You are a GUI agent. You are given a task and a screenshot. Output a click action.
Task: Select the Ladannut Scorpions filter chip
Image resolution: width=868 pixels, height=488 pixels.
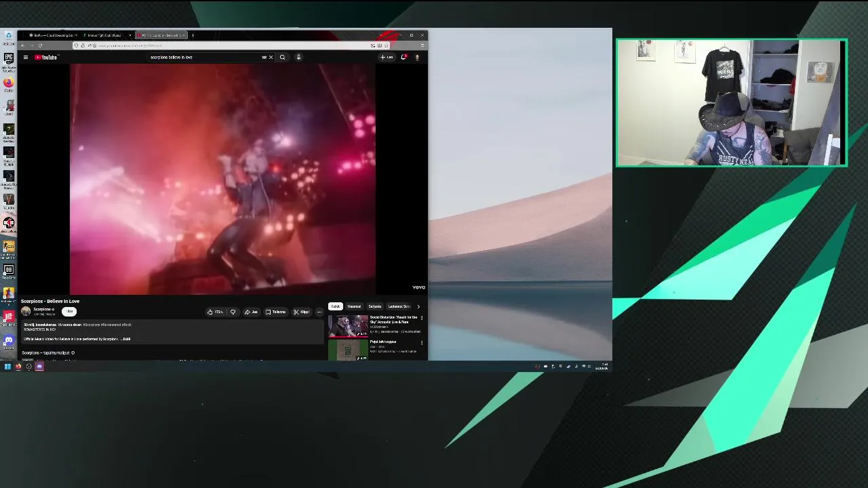[399, 306]
